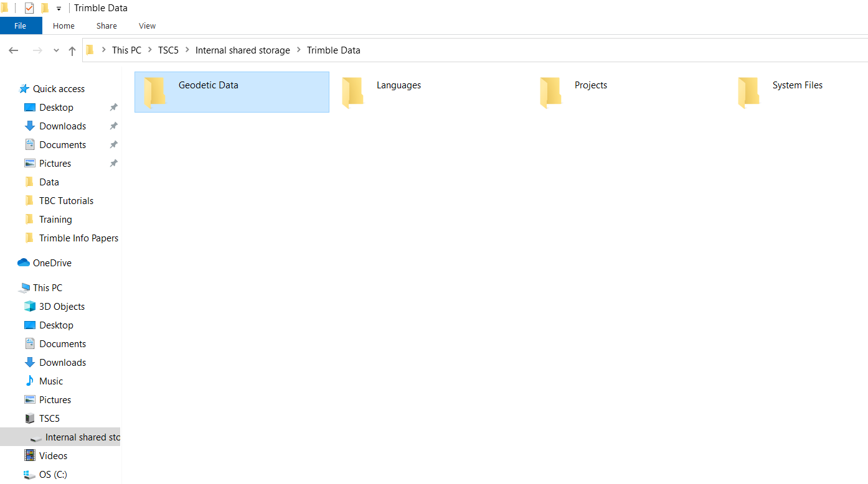
Task: Select TSC5 device in navigation tree
Action: click(x=49, y=418)
